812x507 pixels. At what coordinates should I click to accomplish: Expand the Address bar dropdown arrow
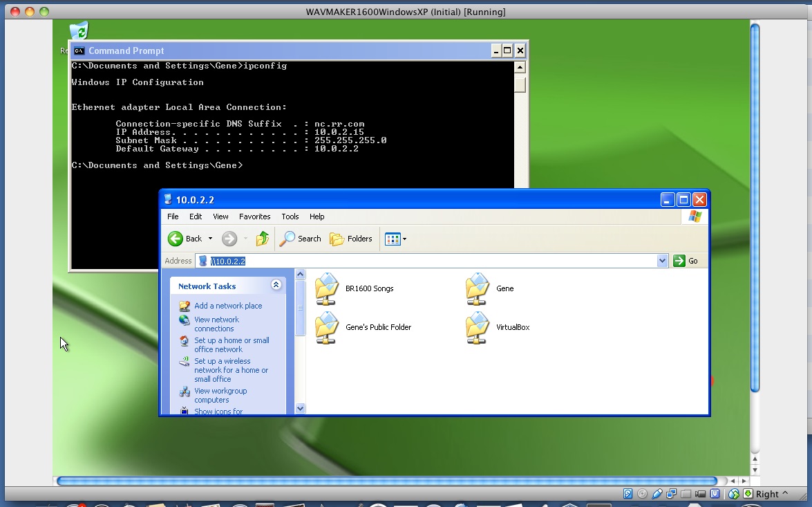click(662, 261)
